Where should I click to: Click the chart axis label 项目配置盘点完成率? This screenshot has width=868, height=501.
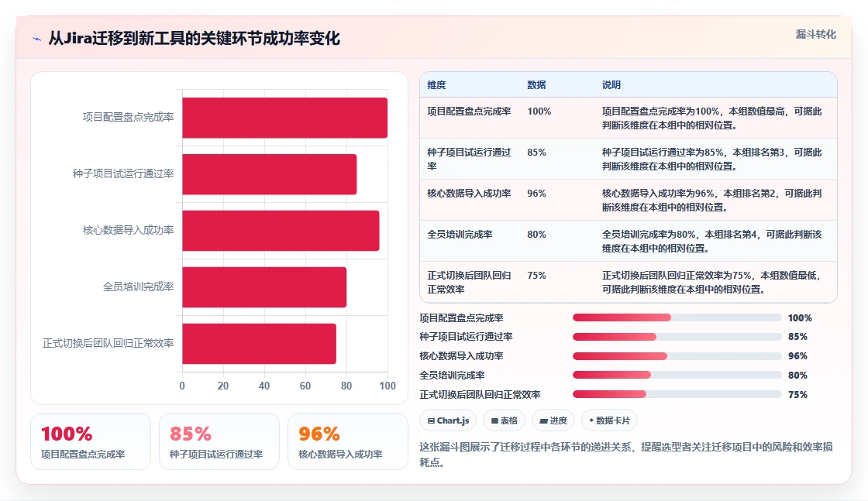coord(129,117)
